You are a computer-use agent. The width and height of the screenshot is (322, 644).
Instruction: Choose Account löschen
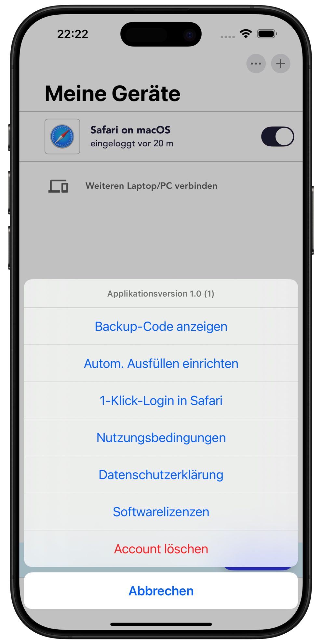(161, 549)
